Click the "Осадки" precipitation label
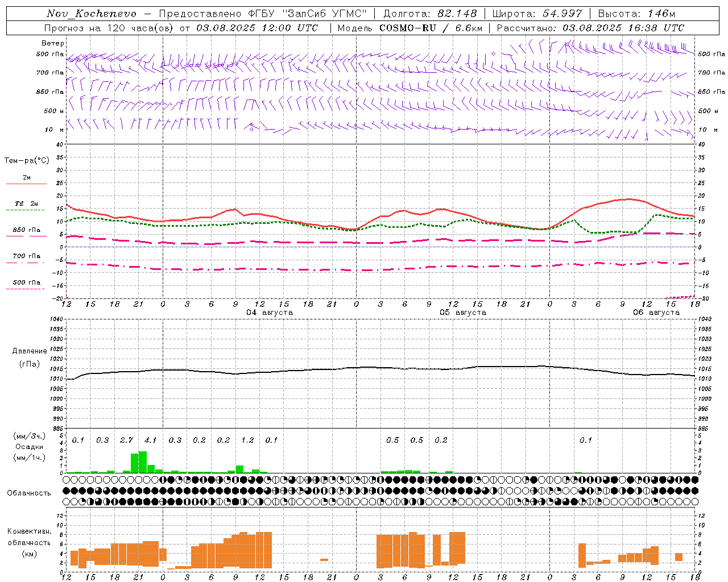 coord(29,447)
